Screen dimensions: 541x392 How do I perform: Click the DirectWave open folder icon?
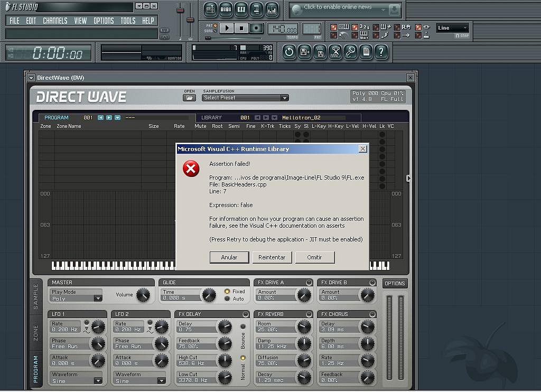pos(189,98)
